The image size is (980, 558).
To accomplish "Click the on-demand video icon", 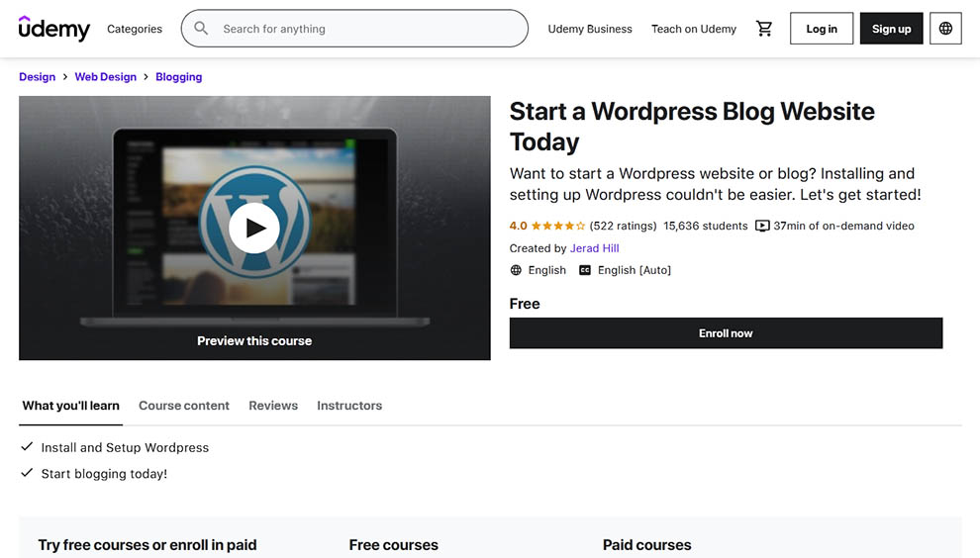I will 762,226.
